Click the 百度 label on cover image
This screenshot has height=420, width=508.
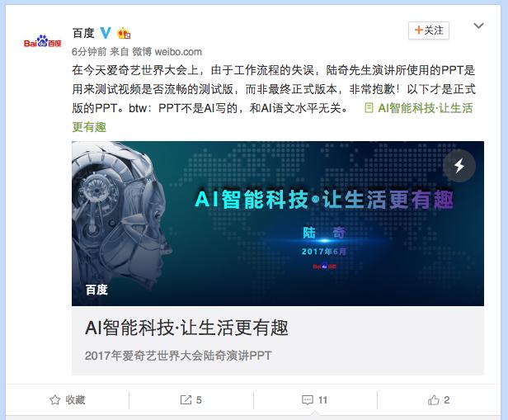point(96,290)
